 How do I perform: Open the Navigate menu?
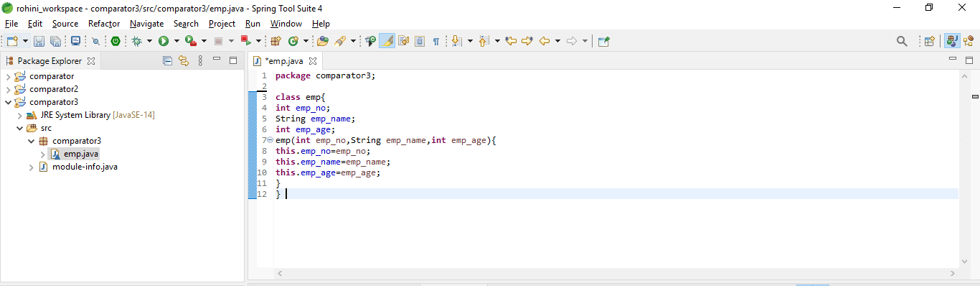click(x=147, y=24)
